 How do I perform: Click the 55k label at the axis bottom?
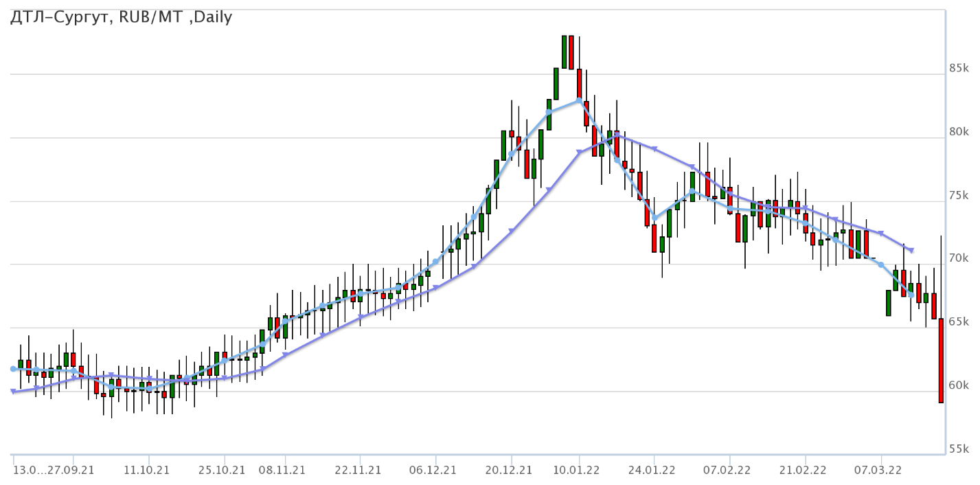click(x=958, y=449)
